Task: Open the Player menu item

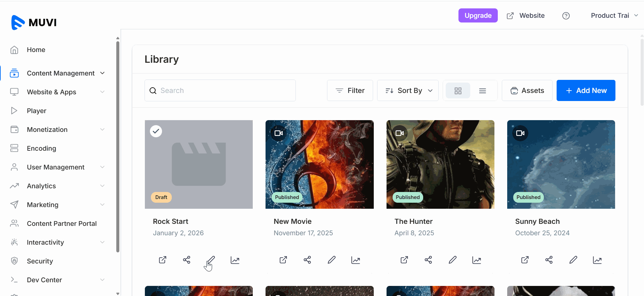Action: click(x=36, y=111)
